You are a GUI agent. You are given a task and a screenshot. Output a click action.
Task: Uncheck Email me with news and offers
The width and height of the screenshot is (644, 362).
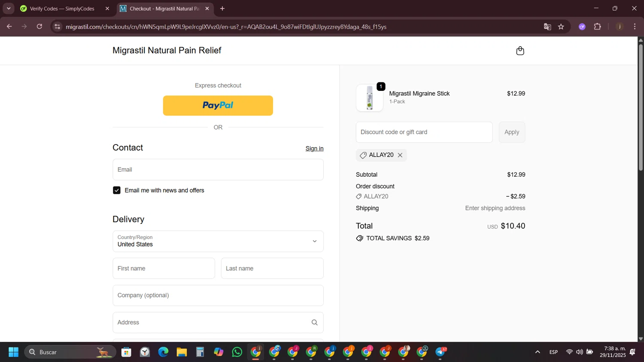tap(117, 190)
